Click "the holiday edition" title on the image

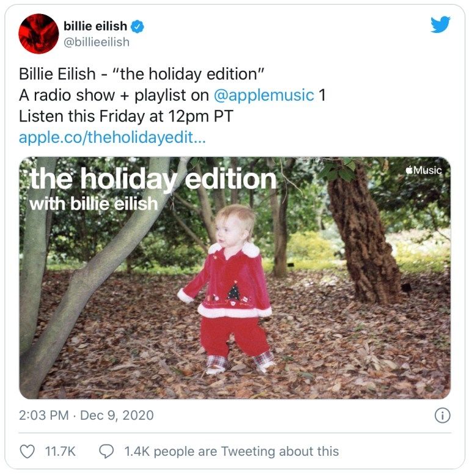click(x=153, y=179)
